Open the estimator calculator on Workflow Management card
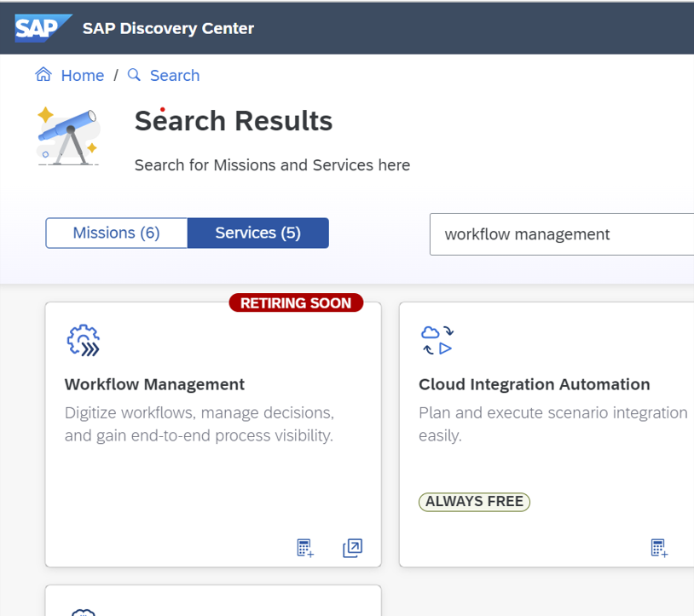The image size is (694, 616). click(x=305, y=548)
